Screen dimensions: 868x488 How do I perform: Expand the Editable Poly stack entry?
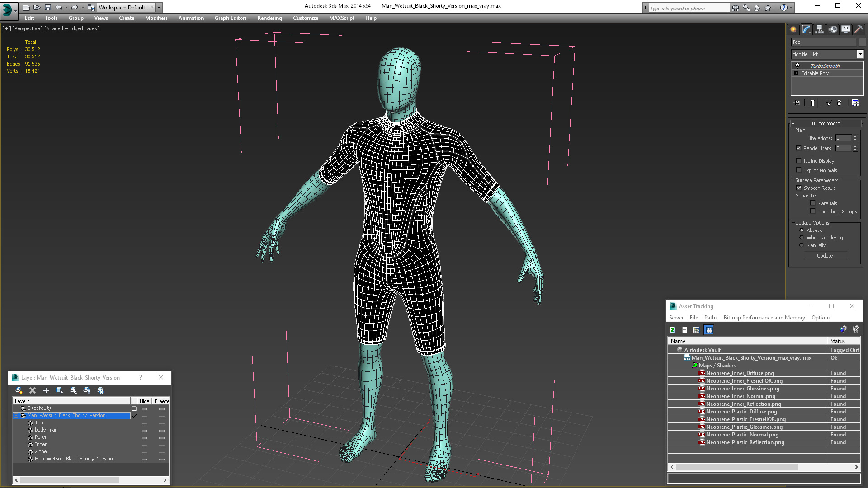[797, 73]
